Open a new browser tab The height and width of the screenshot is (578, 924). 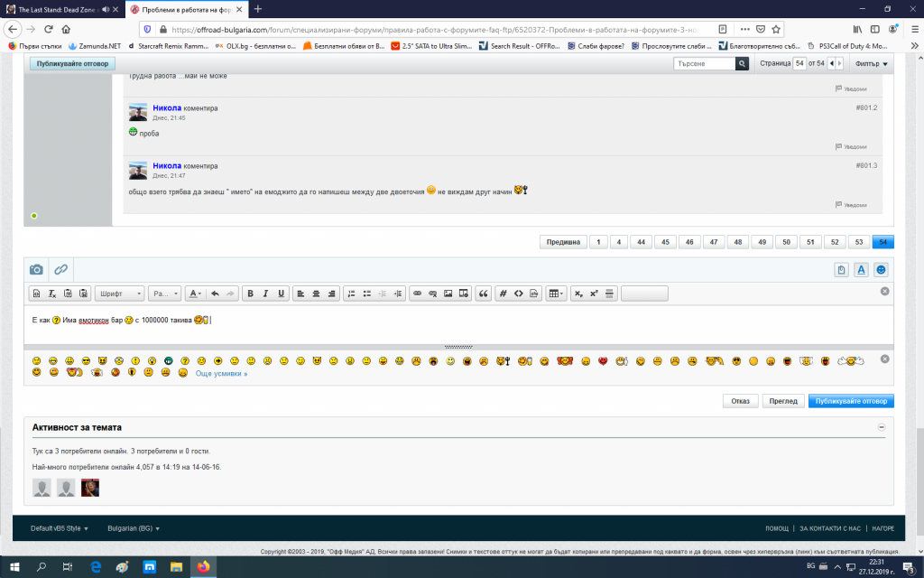[x=257, y=9]
